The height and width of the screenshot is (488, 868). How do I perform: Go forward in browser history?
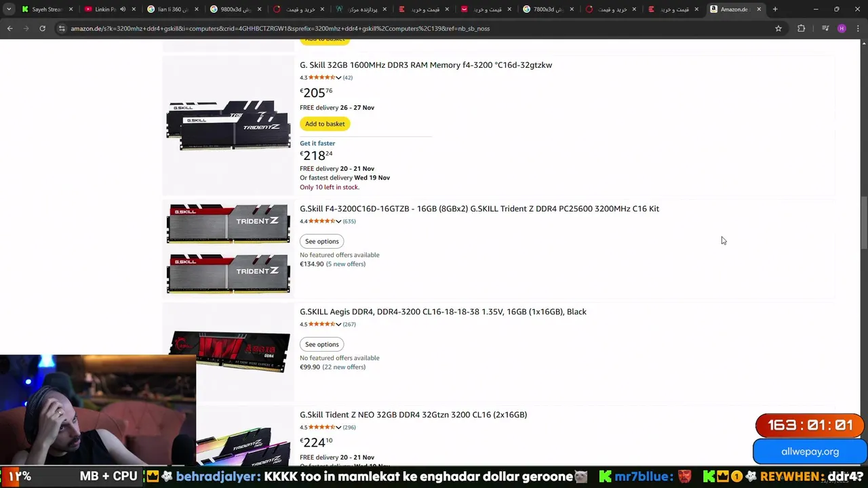(x=26, y=28)
